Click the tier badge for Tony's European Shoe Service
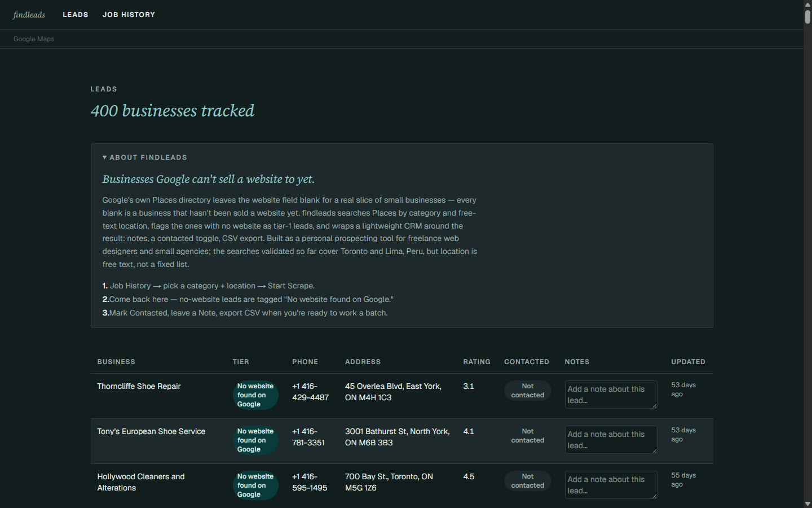 (255, 440)
